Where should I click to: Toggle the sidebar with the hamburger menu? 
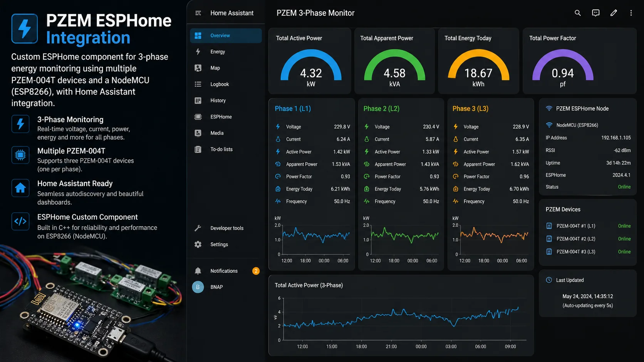pos(198,13)
